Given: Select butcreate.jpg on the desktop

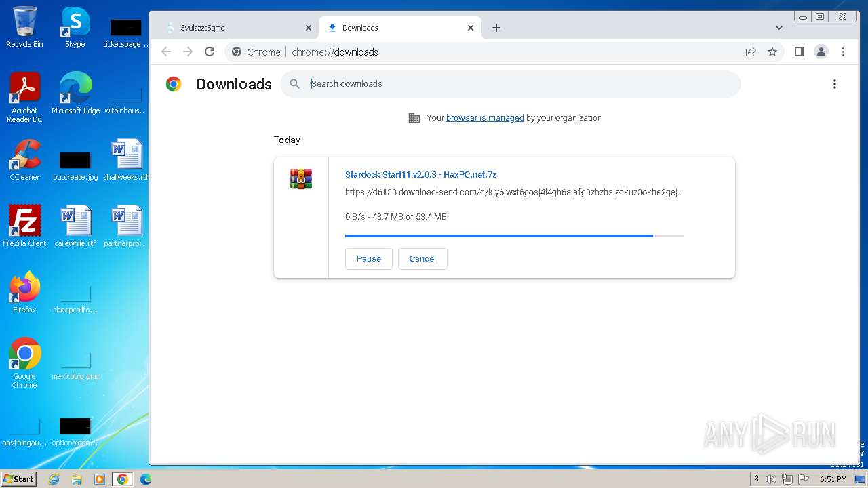Looking at the screenshot, I should tap(75, 165).
